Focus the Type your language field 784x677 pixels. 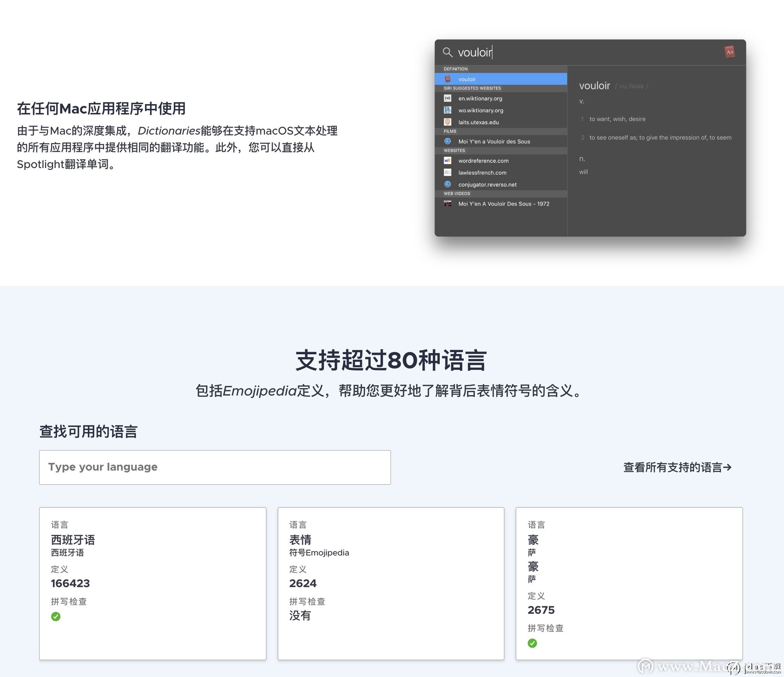(215, 467)
